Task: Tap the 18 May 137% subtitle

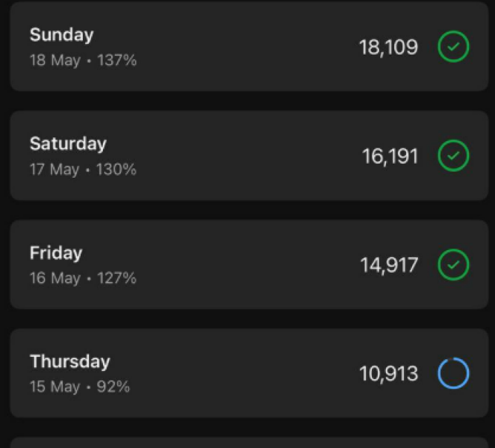Action: (83, 61)
